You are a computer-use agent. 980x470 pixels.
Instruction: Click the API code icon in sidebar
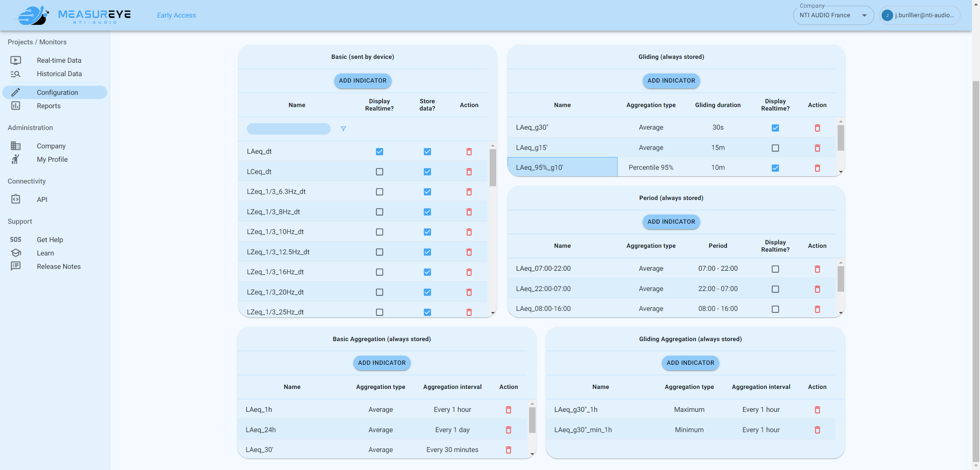click(16, 199)
